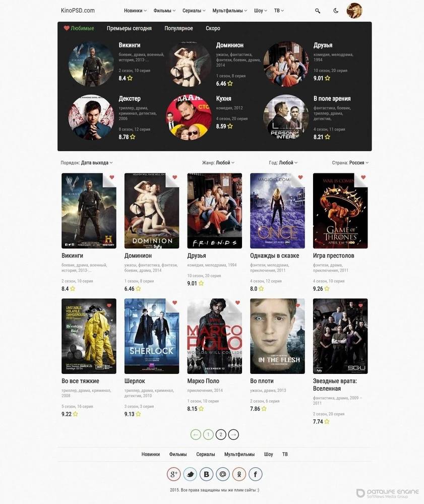Open the Мультфильмы footer link
424x504 pixels.
point(239,454)
